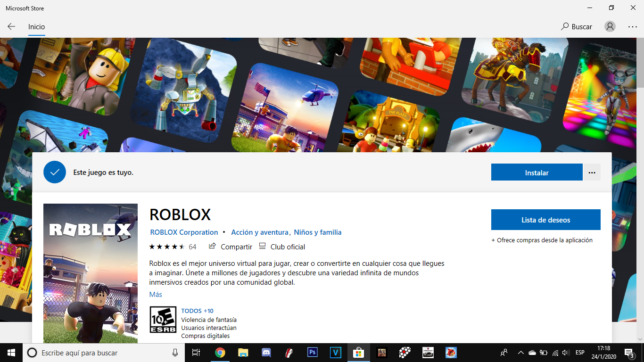Open the Club oficial link
Viewport: 644px width, 362px height.
[x=282, y=247]
